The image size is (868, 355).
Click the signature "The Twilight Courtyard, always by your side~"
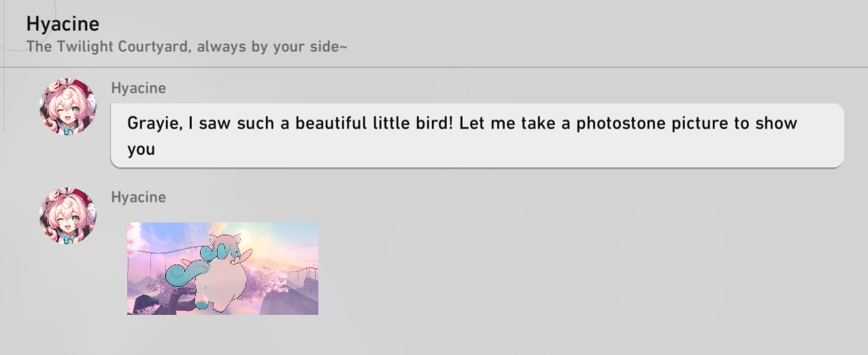[186, 48]
